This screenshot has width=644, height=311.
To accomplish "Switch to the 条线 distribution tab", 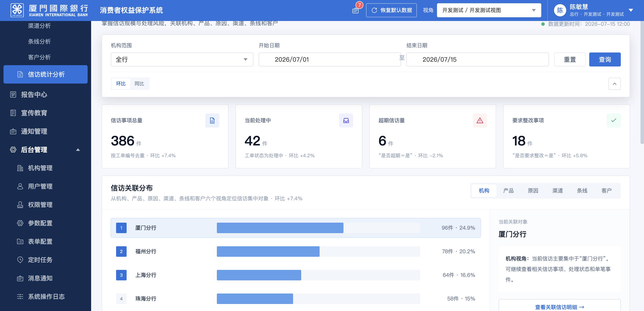I will pos(582,191).
